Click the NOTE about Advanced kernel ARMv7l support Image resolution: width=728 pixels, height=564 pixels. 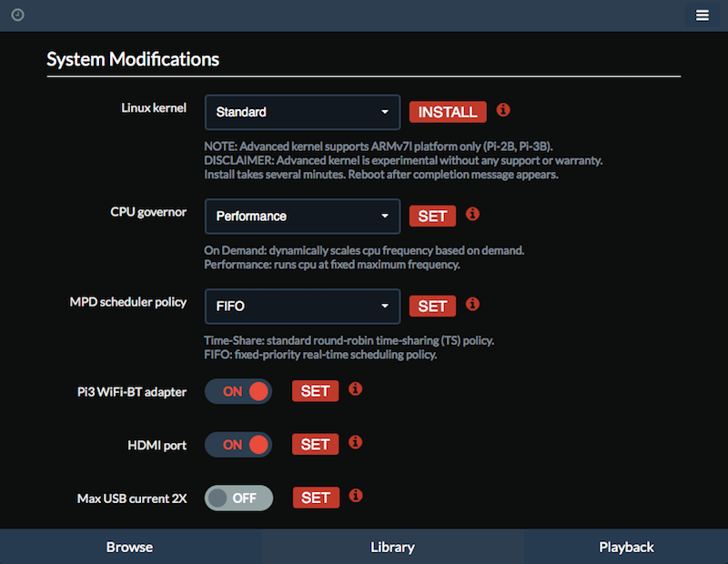(x=379, y=146)
